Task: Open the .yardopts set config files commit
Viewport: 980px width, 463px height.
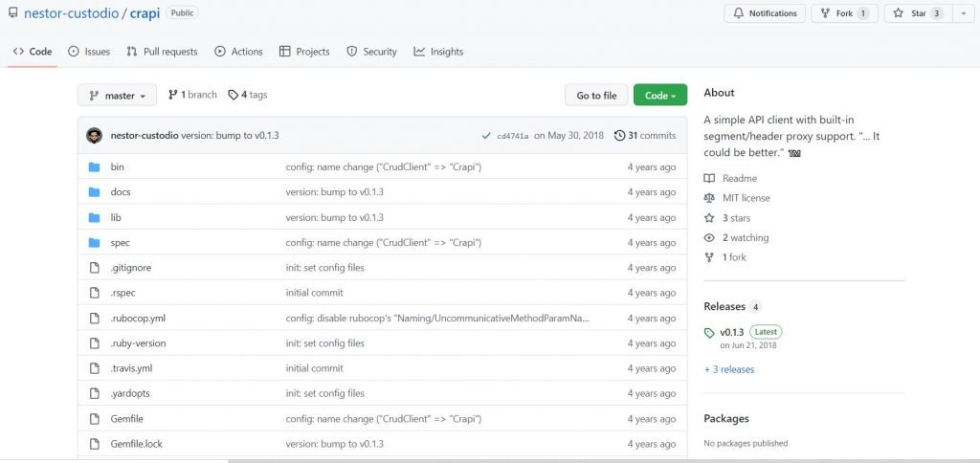Action: click(325, 393)
